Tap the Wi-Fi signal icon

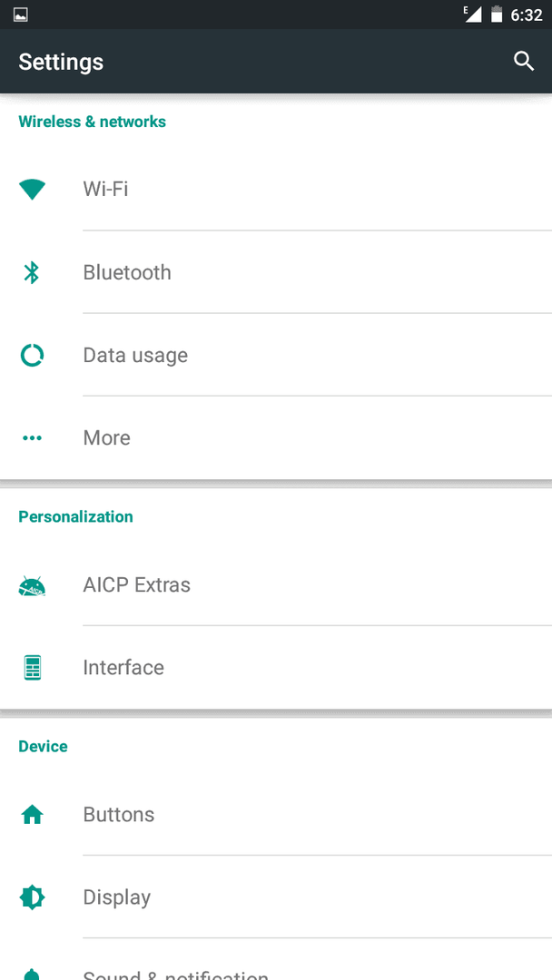click(x=32, y=189)
